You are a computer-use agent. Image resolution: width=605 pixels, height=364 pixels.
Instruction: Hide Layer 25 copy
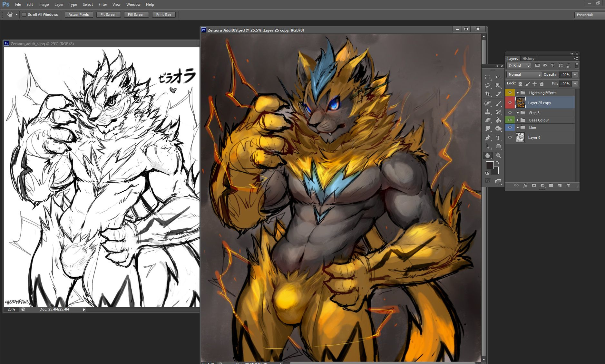(x=510, y=103)
